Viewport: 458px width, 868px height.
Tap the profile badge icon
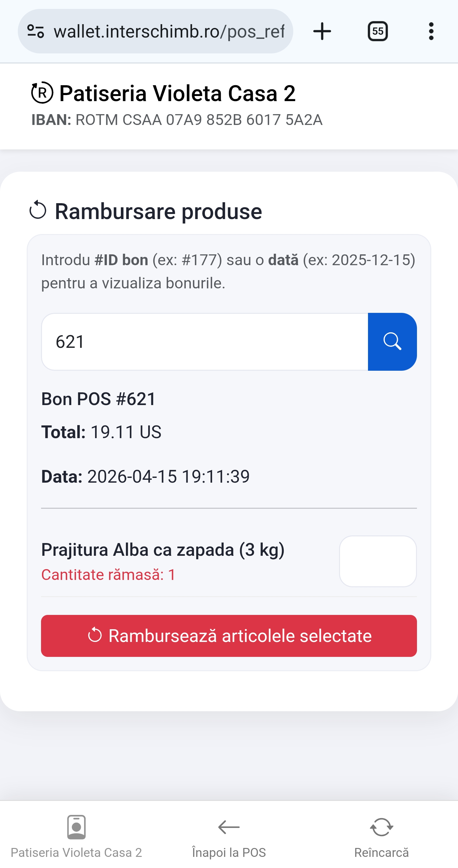76,827
